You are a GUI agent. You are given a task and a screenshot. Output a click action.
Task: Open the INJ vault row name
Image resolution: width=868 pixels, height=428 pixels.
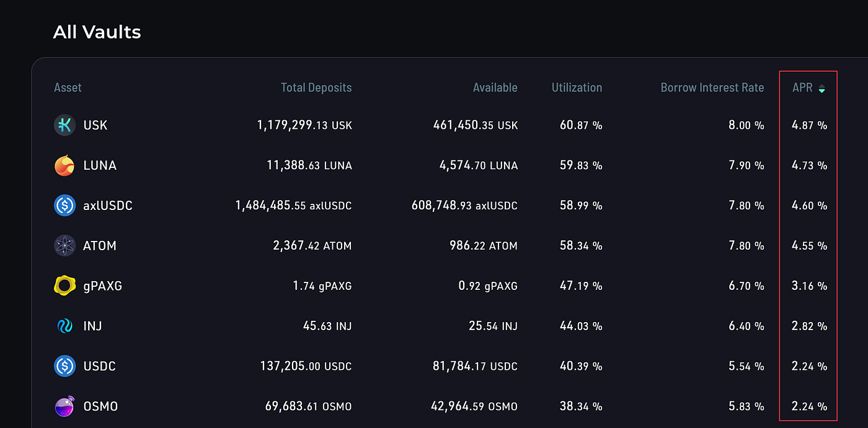(x=92, y=326)
